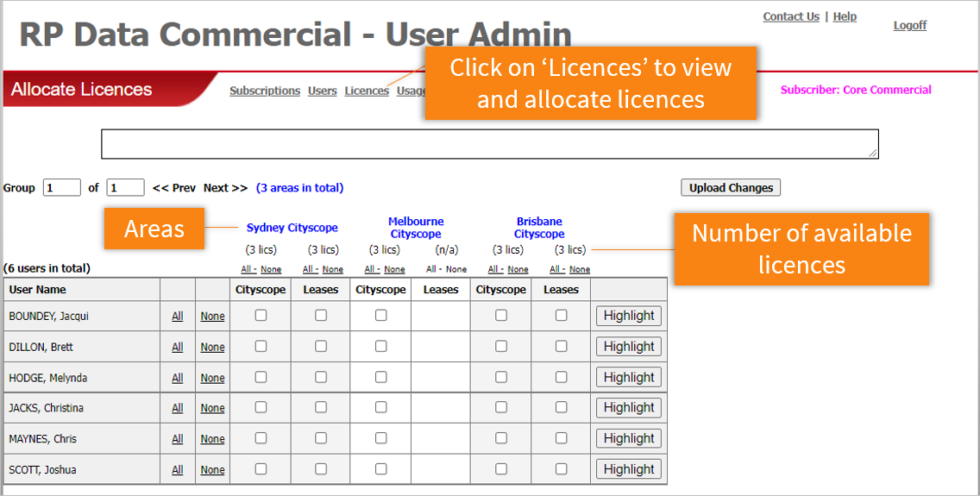Click 'Subscriber: Core Commercial' text
This screenshot has height=496, width=980.
point(856,90)
